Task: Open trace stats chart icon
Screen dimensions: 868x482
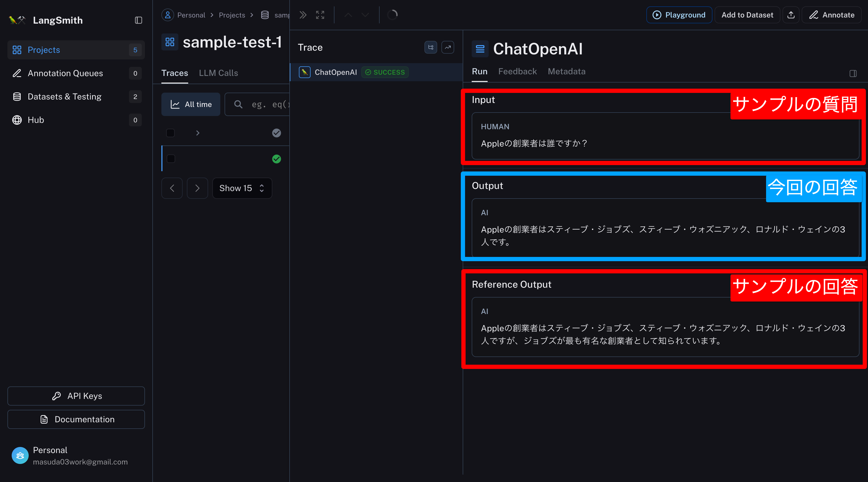Action: tap(448, 48)
